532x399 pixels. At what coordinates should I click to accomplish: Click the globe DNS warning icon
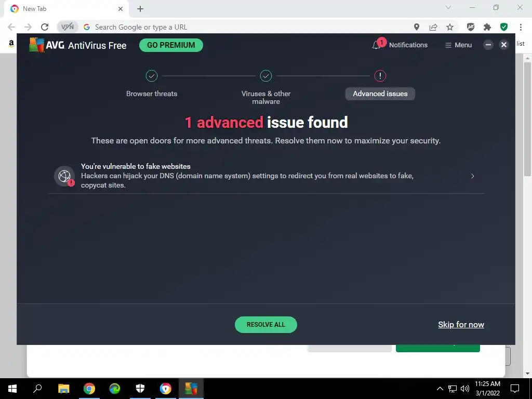coord(64,176)
